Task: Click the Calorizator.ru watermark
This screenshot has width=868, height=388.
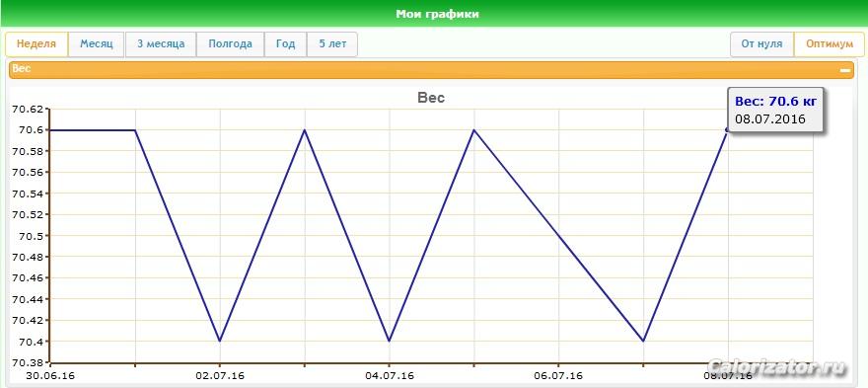Action: [x=777, y=367]
